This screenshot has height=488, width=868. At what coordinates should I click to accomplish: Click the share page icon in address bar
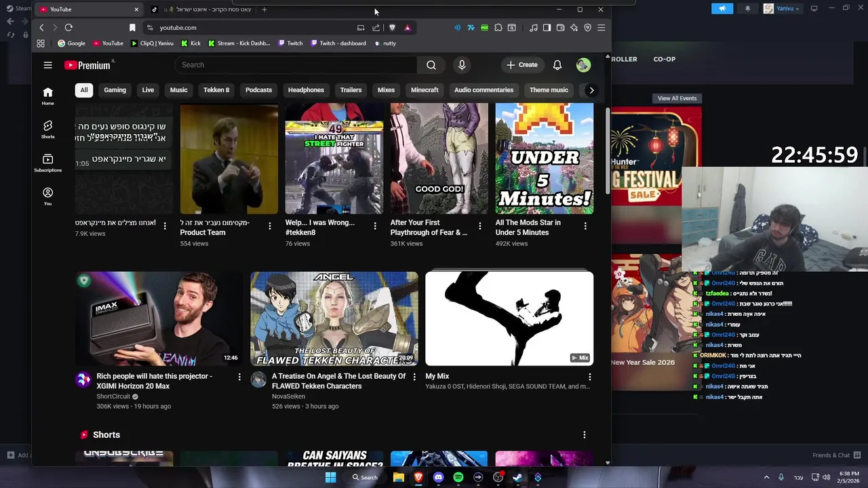point(376,28)
